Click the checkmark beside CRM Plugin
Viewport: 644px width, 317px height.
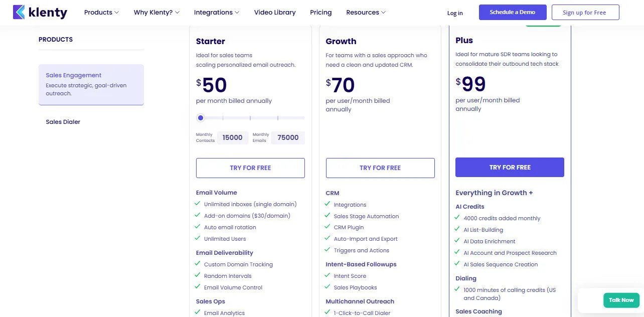click(327, 227)
